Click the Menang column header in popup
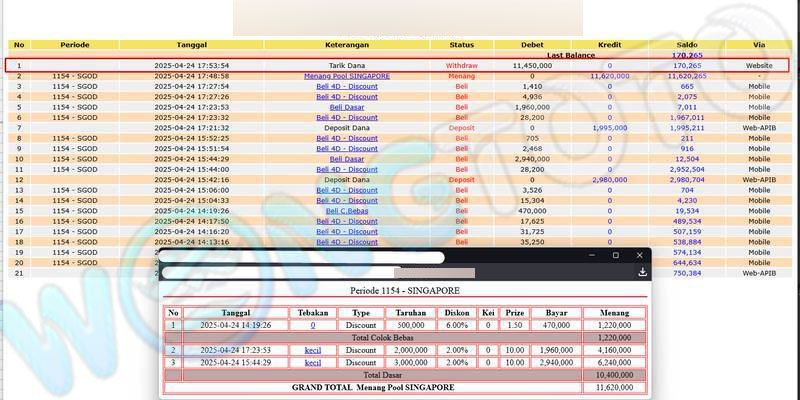 (x=614, y=313)
